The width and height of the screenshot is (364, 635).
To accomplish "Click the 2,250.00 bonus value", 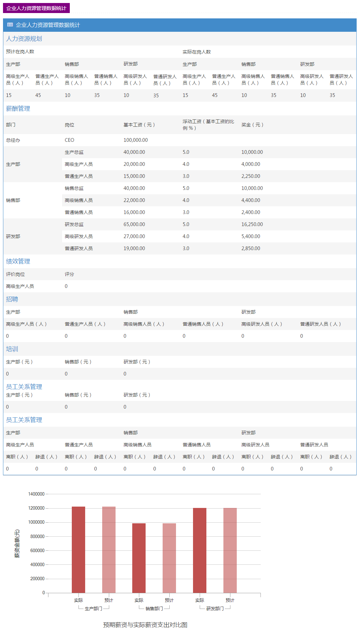I will tap(251, 176).
